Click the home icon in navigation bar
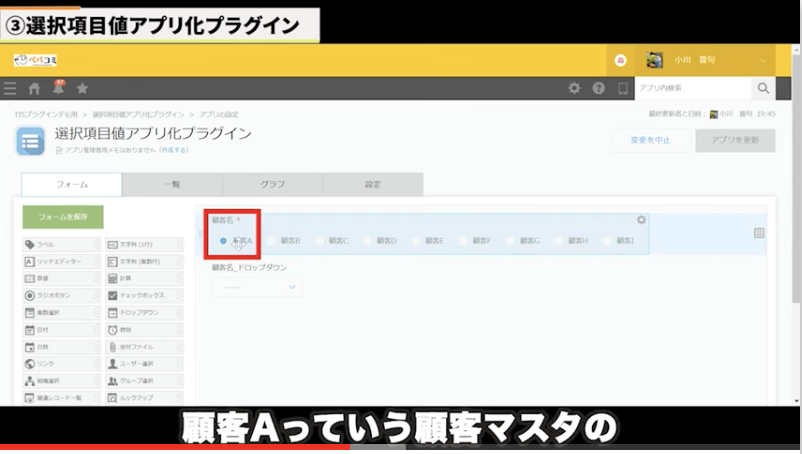 pyautogui.click(x=34, y=89)
